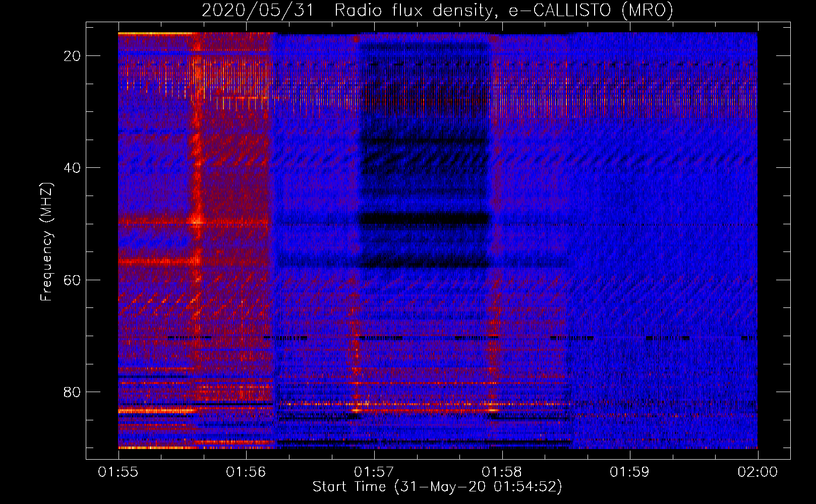Click the plot title '2020/05/31 Radio flux density'
The image size is (816, 504).
pyautogui.click(x=437, y=11)
